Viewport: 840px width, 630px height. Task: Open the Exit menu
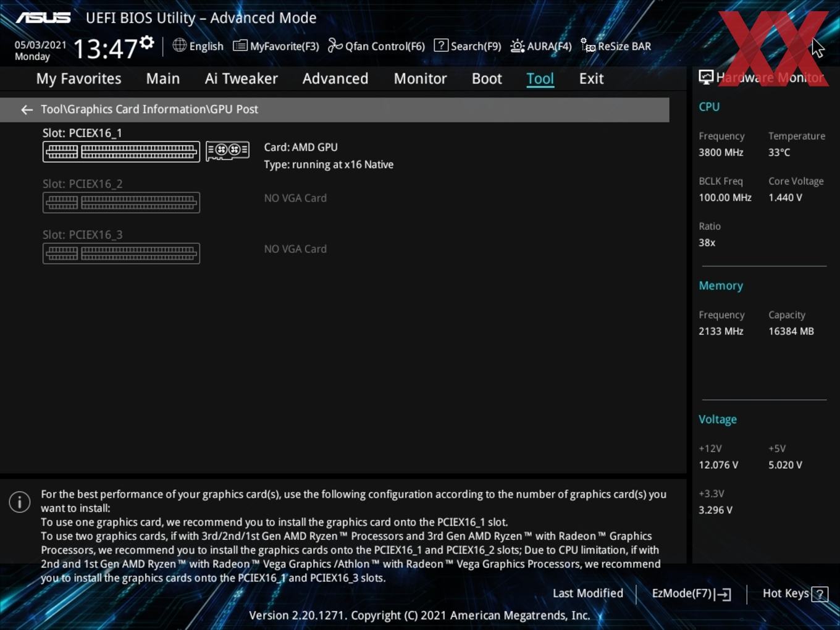(x=591, y=78)
